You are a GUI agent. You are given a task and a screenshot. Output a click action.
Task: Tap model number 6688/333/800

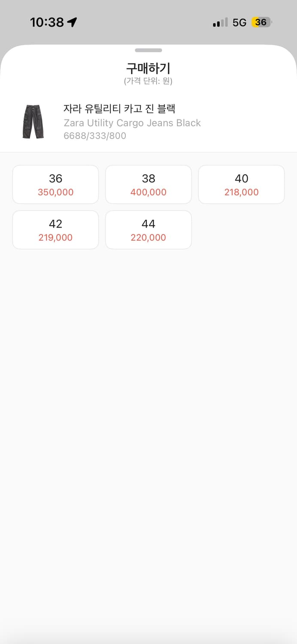(95, 136)
